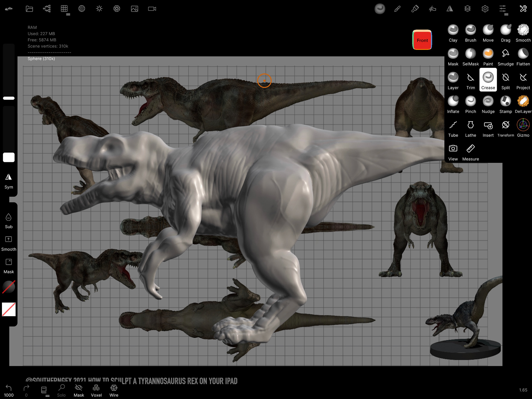The height and width of the screenshot is (399, 532).
Task: Activate the Inflate tool
Action: click(453, 105)
